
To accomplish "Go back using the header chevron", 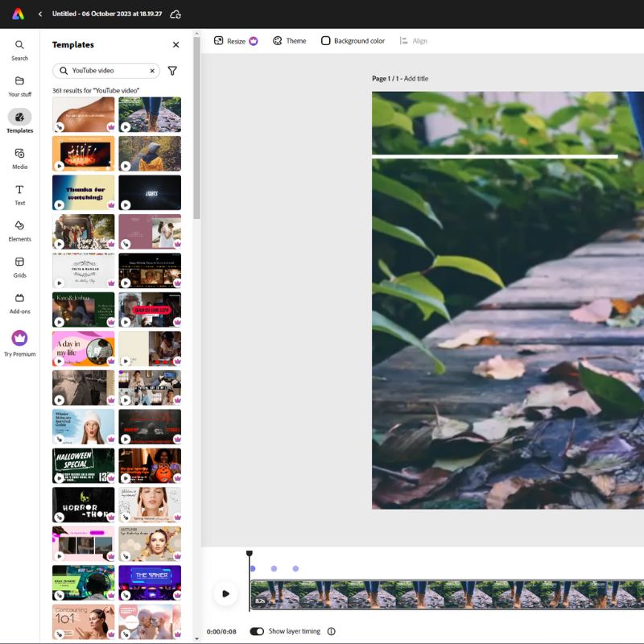I will point(40,14).
